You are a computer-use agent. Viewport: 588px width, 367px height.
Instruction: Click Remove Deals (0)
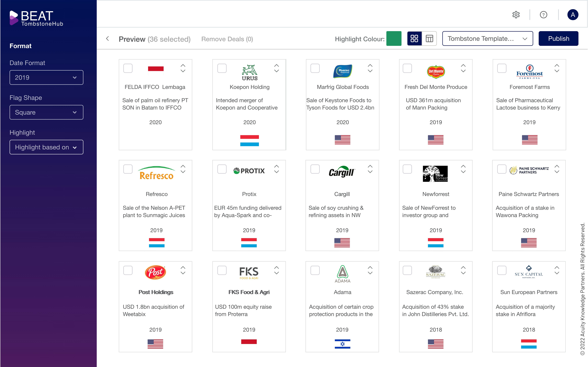[227, 39]
